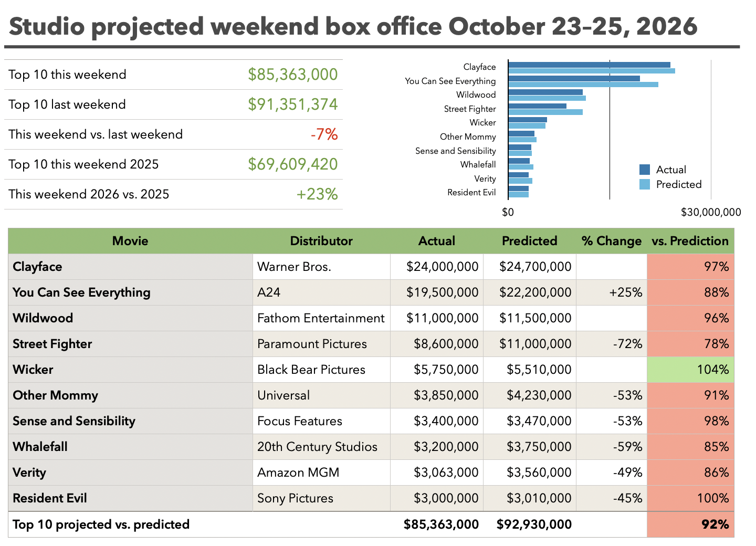Screen dimensions: 756x546
Task: Select the $85,363,000 summary value at top
Action: click(293, 75)
